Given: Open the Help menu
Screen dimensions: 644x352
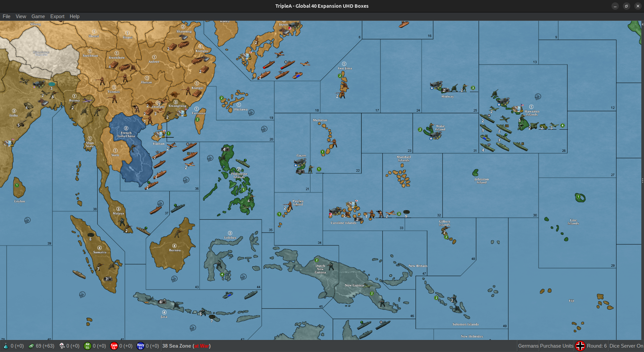Looking at the screenshot, I should pyautogui.click(x=74, y=16).
